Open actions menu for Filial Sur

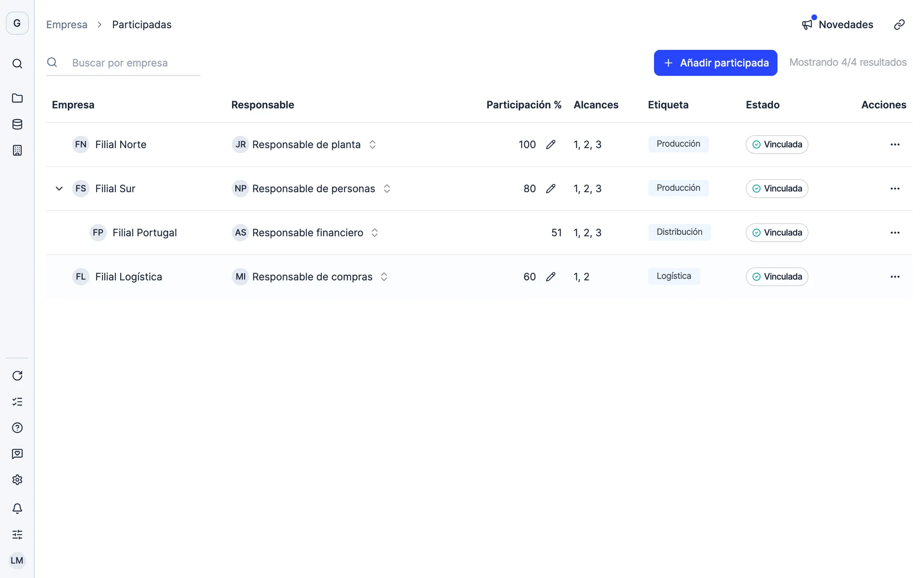(x=895, y=189)
